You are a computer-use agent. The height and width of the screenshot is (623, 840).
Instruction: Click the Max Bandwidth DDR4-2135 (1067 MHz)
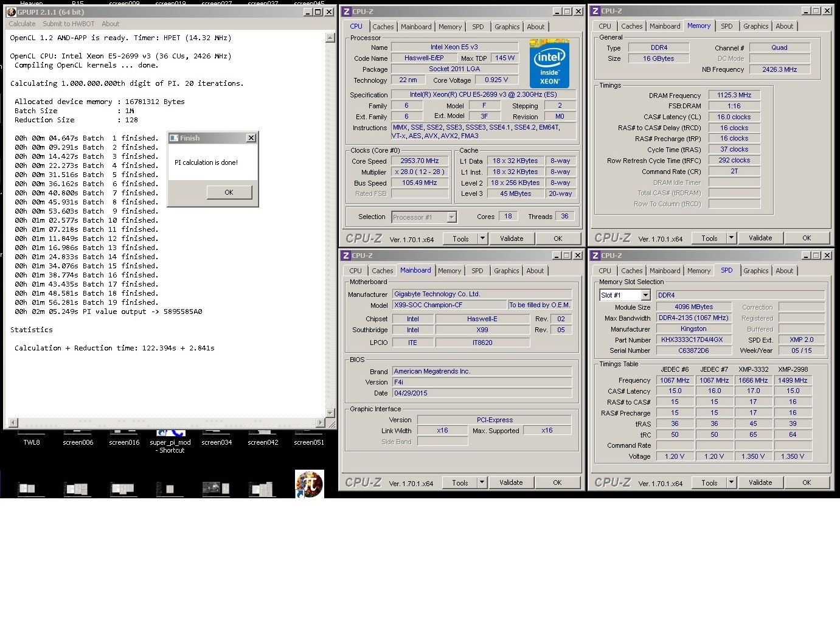[693, 318]
